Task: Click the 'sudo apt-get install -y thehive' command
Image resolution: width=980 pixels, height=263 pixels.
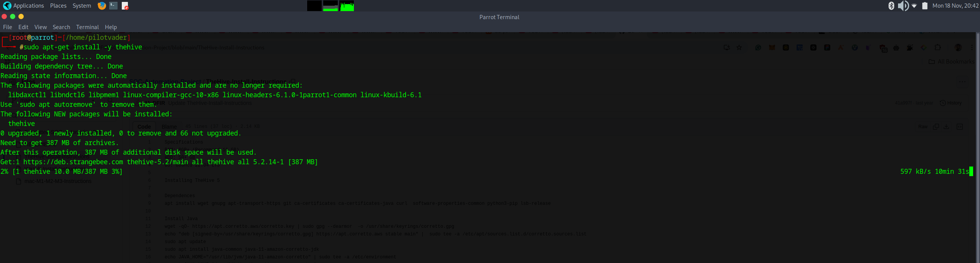Action: click(x=83, y=47)
